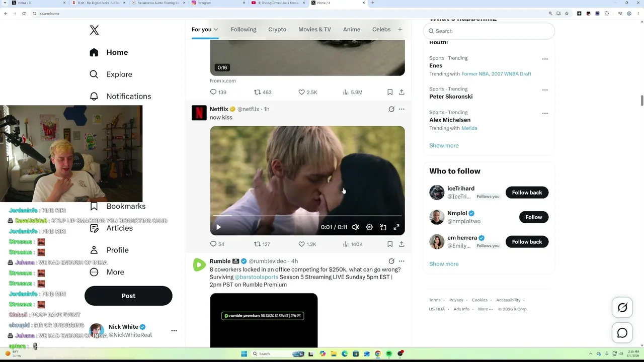The width and height of the screenshot is (644, 362).
Task: Open more options for Peter Skoronski trend
Action: click(545, 90)
